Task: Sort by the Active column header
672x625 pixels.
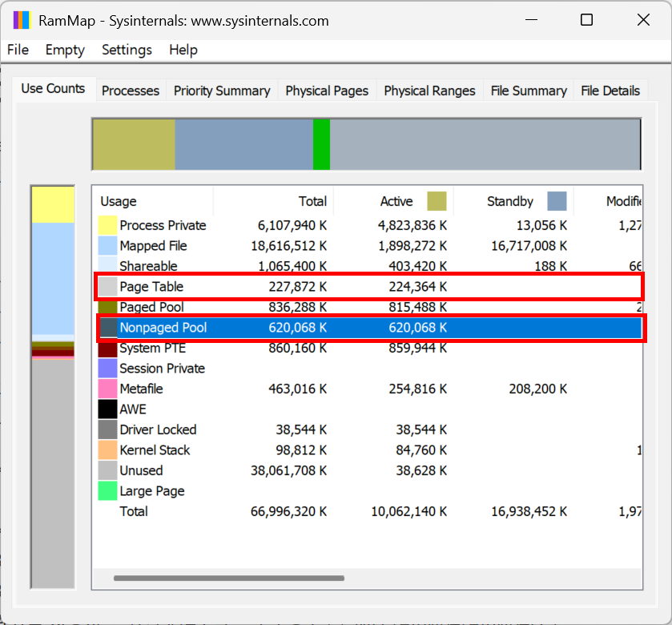Action: pyautogui.click(x=393, y=201)
